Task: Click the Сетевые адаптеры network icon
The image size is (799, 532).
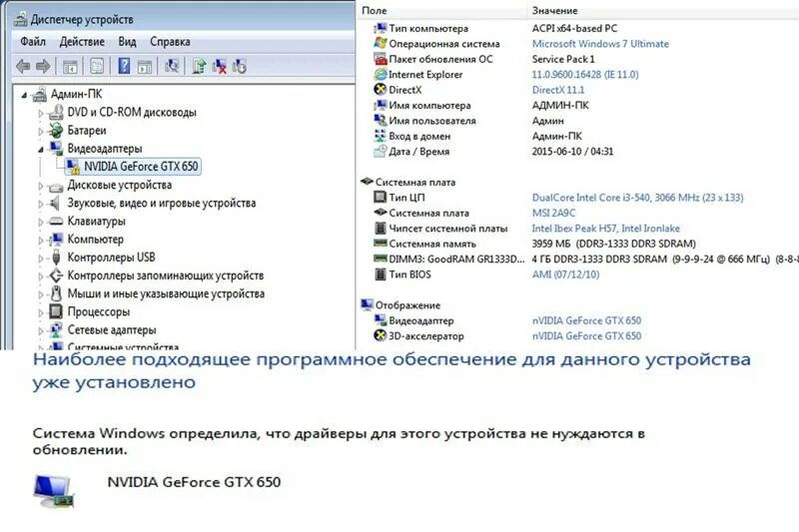Action: click(x=56, y=329)
